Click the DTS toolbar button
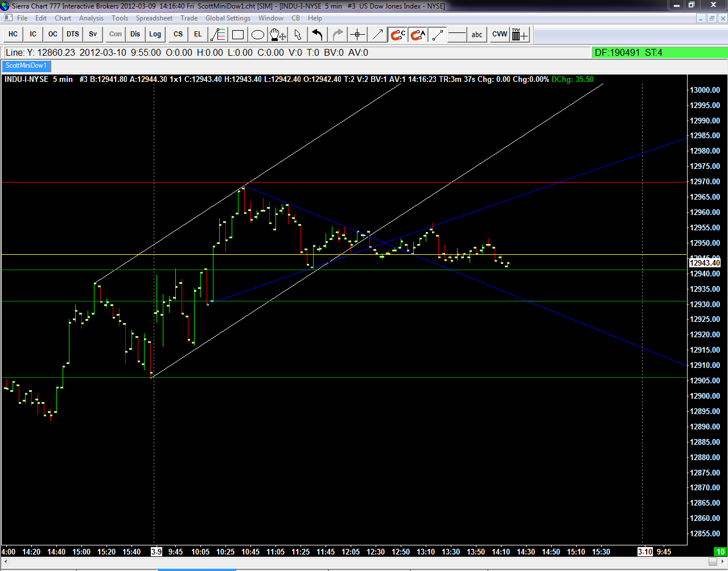The height and width of the screenshot is (571, 728). [x=73, y=34]
